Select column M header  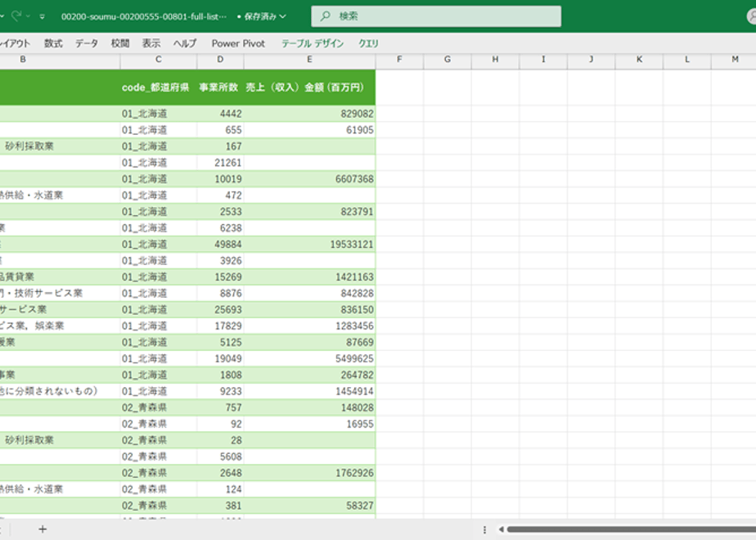click(734, 59)
